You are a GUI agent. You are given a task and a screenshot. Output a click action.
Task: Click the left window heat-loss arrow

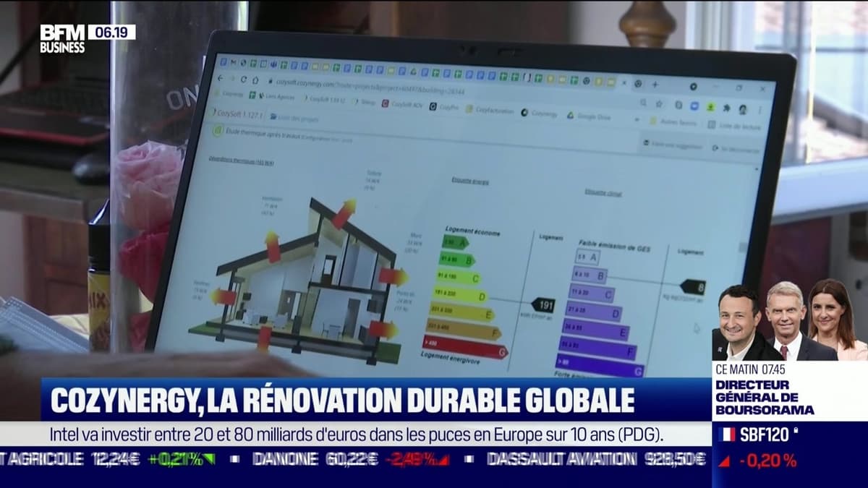coord(224,296)
